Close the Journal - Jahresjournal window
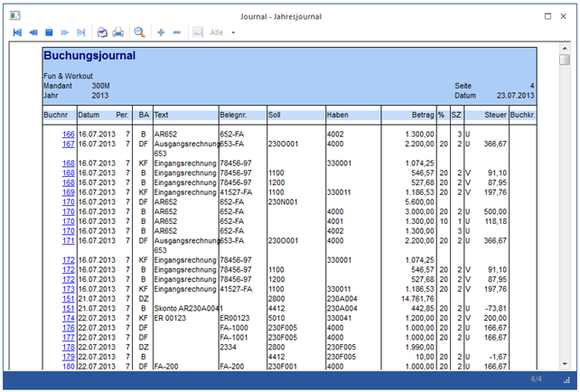The height and width of the screenshot is (392, 580). tap(566, 15)
